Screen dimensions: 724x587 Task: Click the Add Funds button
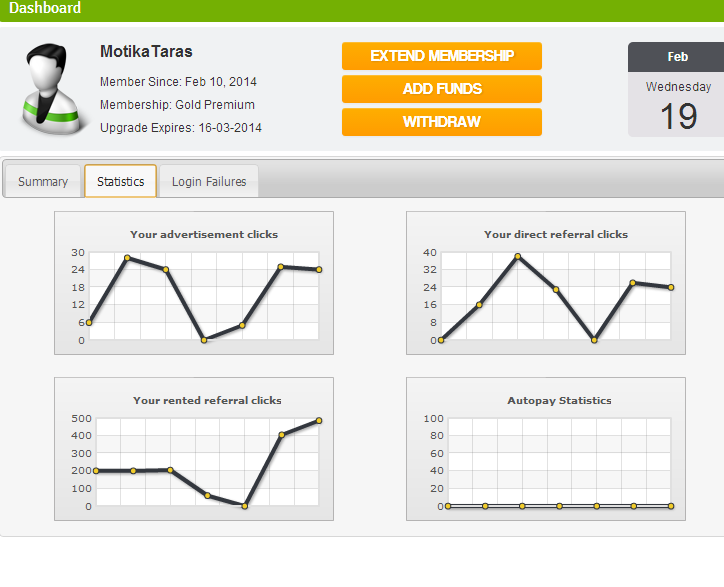pos(441,89)
